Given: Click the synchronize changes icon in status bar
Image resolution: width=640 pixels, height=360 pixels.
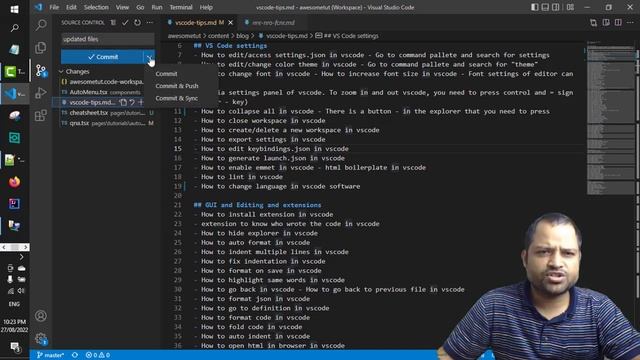Looking at the screenshot, I should (x=75, y=355).
